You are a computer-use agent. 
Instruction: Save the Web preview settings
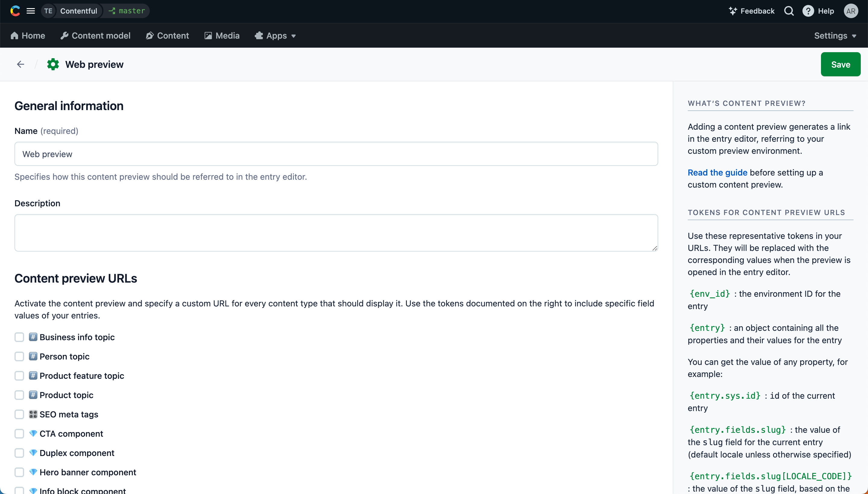841,64
